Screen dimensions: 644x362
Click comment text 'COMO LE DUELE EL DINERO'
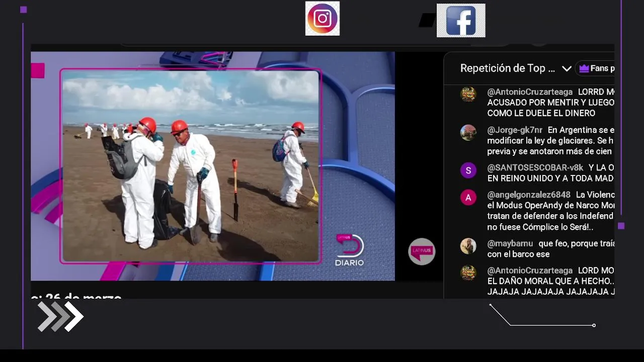pos(541,113)
